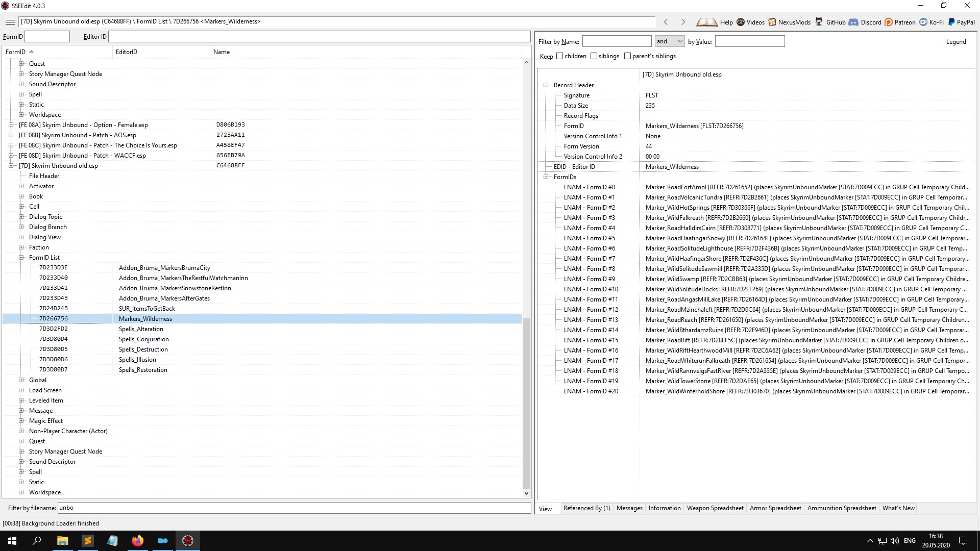Viewport: 980px width, 551px height.
Task: Expand the Activator group
Action: [x=21, y=186]
